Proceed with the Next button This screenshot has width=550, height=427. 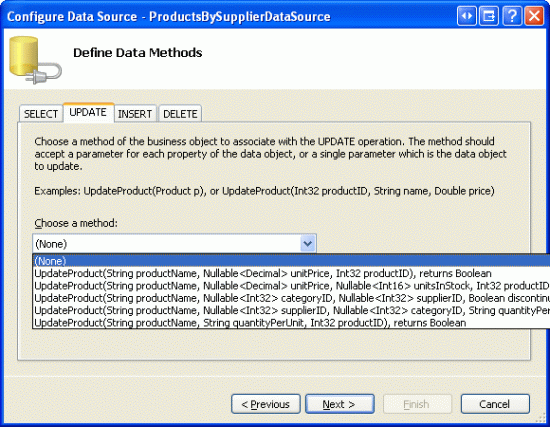(340, 404)
